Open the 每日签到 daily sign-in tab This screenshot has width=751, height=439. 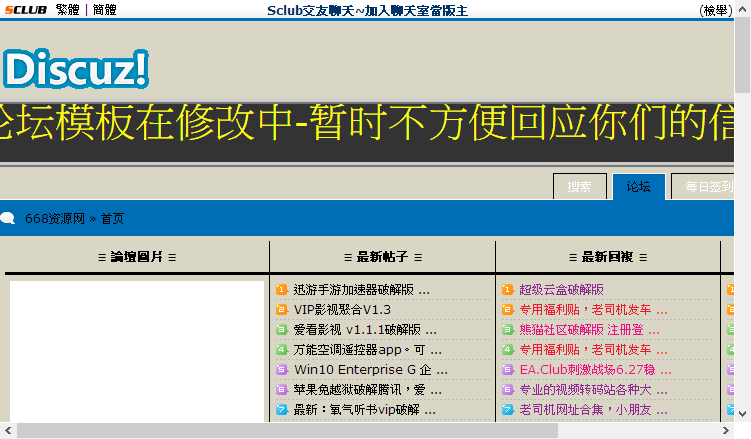point(703,186)
